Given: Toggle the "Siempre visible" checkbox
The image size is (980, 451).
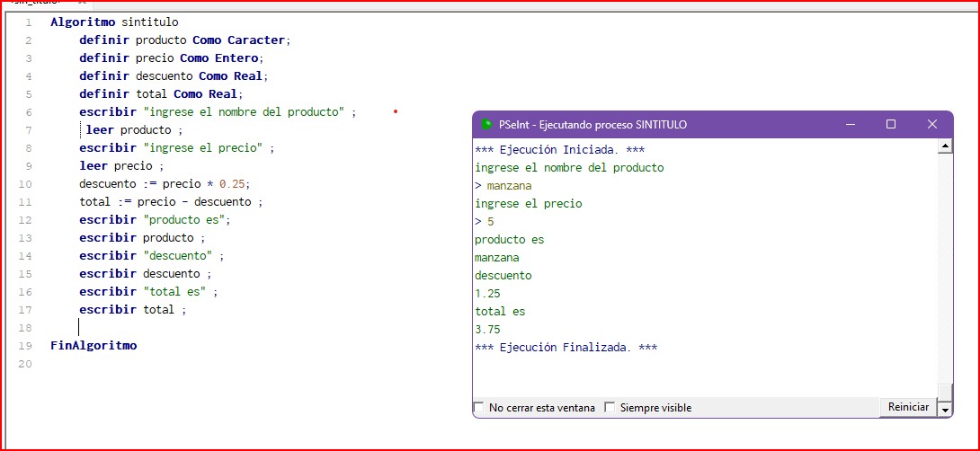Looking at the screenshot, I should coord(610,408).
